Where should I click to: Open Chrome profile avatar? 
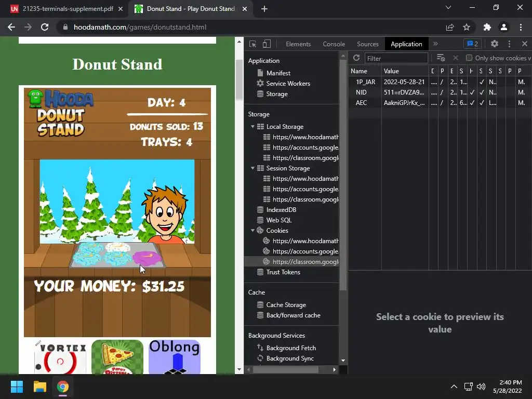[504, 27]
